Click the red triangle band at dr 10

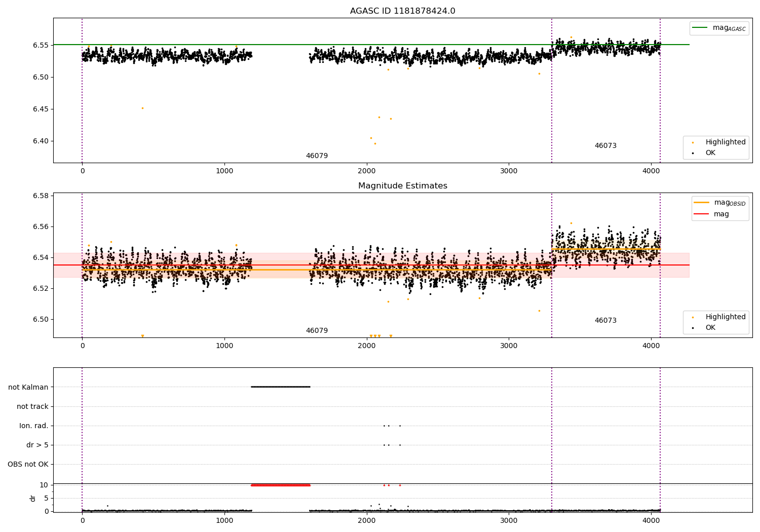tap(280, 485)
